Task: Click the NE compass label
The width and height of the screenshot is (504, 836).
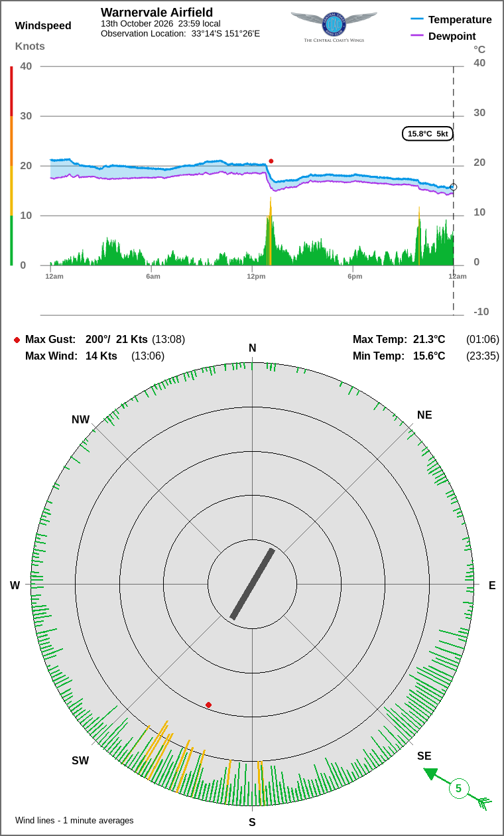Action: pyautogui.click(x=424, y=415)
